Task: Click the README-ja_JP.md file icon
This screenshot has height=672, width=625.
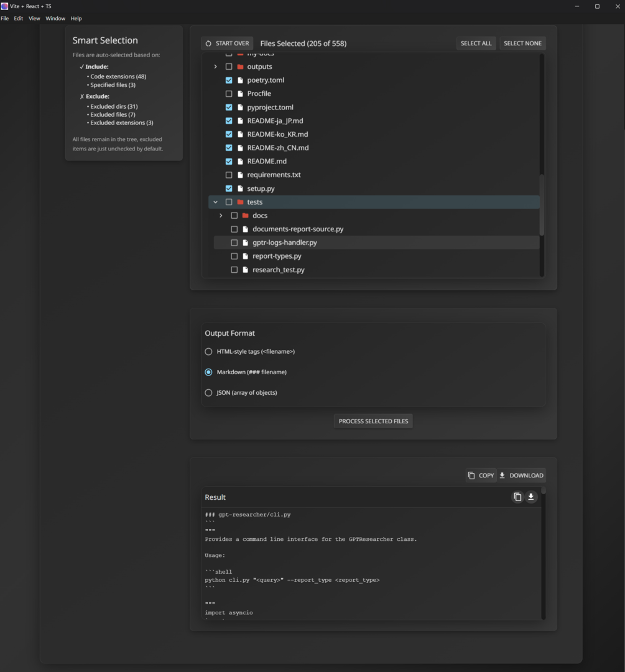Action: point(240,121)
